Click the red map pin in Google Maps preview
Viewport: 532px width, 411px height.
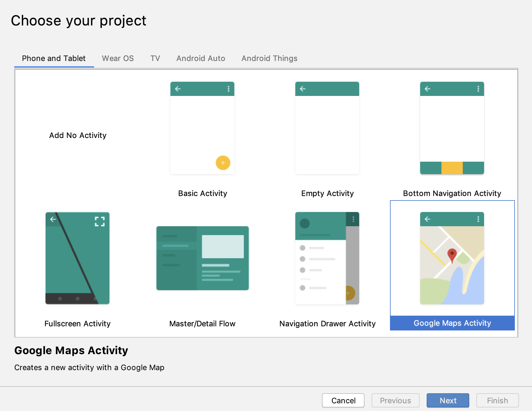(452, 255)
